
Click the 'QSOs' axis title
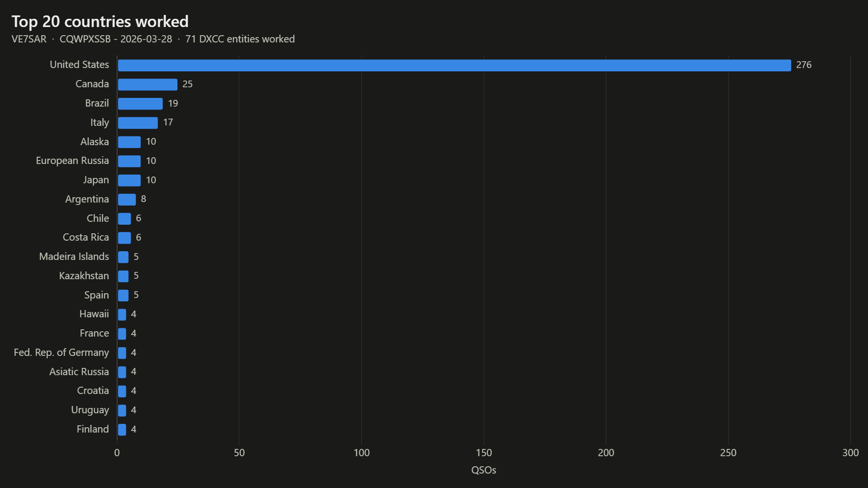(484, 470)
